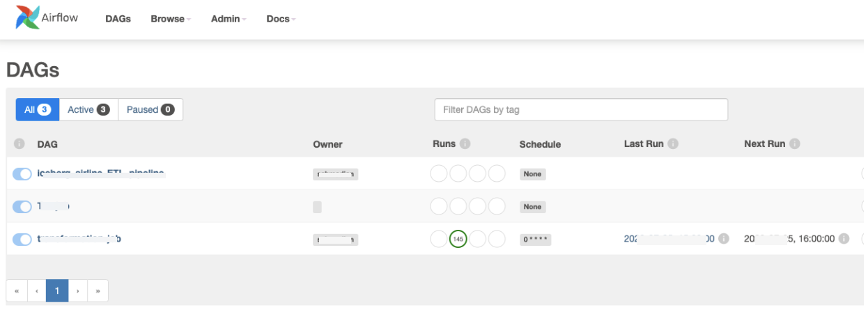This screenshot has height=312, width=868.
Task: Click the Filter DAGs by tag field
Action: [x=581, y=109]
